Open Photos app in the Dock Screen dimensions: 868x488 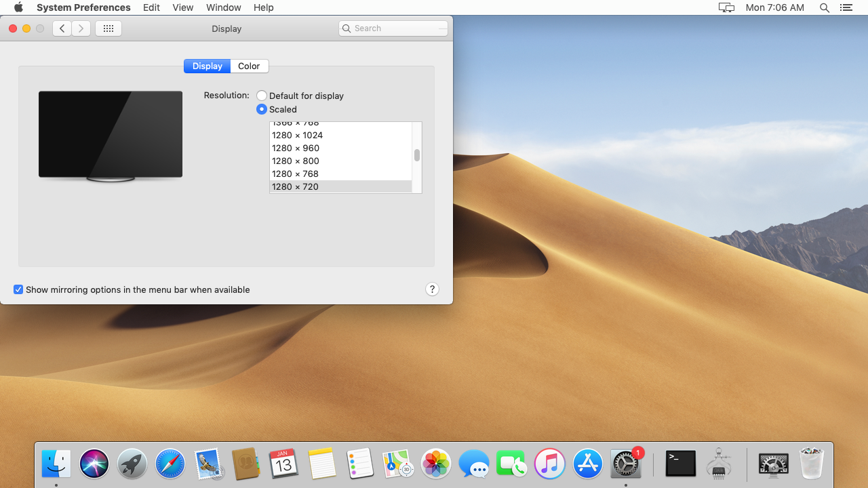tap(435, 464)
